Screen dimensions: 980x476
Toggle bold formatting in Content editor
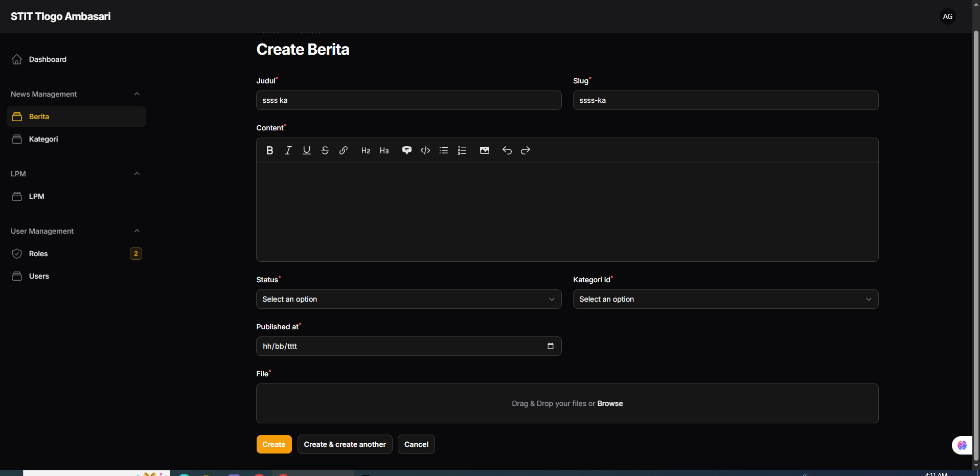269,150
